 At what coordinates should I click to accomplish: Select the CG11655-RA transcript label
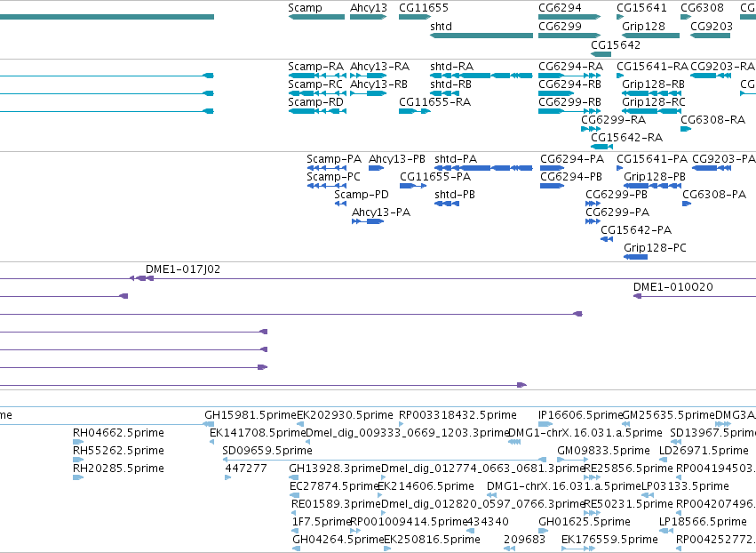434,102
